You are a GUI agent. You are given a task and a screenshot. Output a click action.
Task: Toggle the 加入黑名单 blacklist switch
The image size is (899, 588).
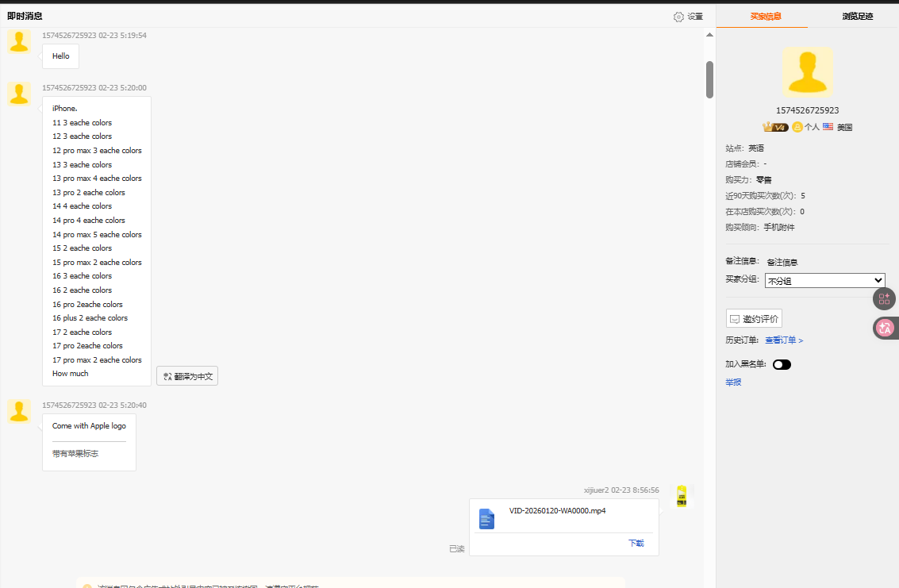782,365
